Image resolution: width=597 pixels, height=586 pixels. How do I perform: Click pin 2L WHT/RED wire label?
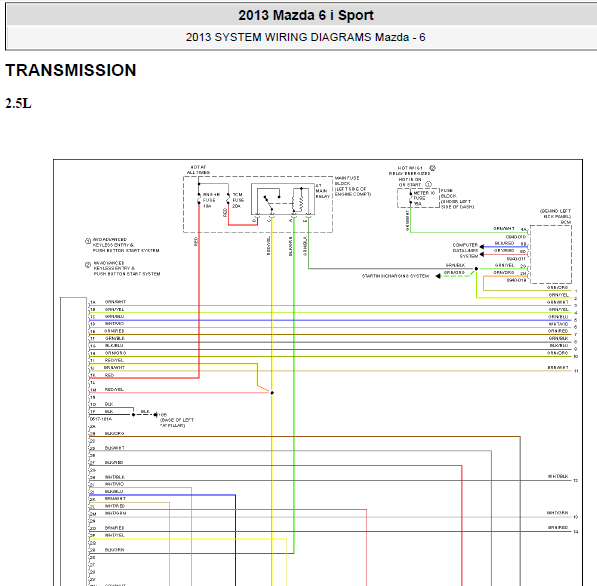pos(115,506)
